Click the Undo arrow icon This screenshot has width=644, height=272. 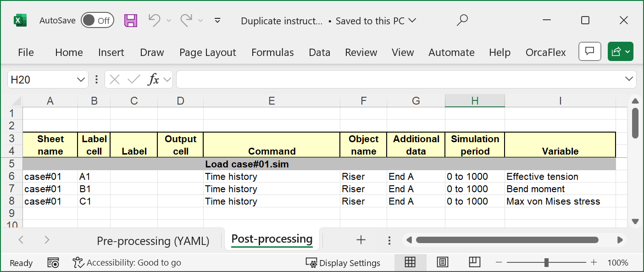point(155,21)
